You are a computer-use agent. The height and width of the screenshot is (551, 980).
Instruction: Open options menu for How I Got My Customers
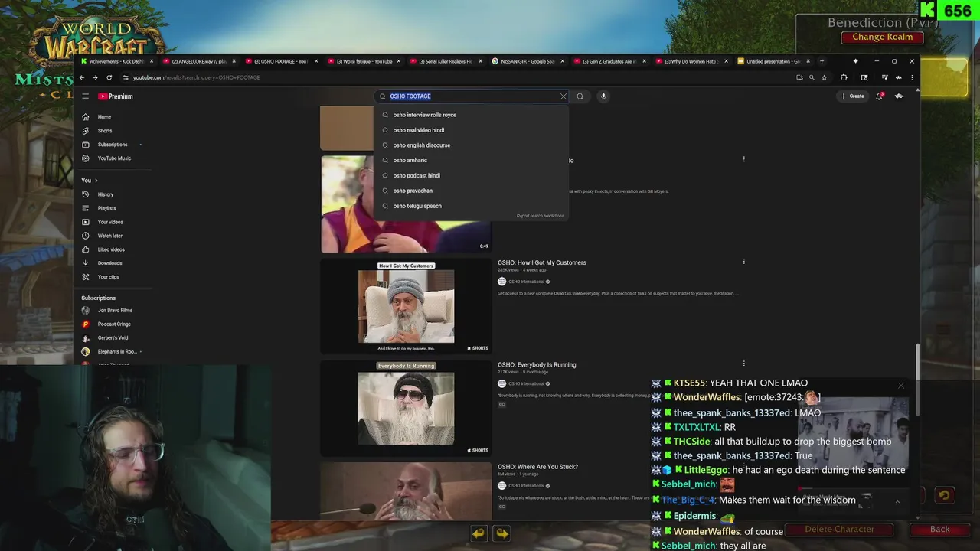click(x=743, y=262)
